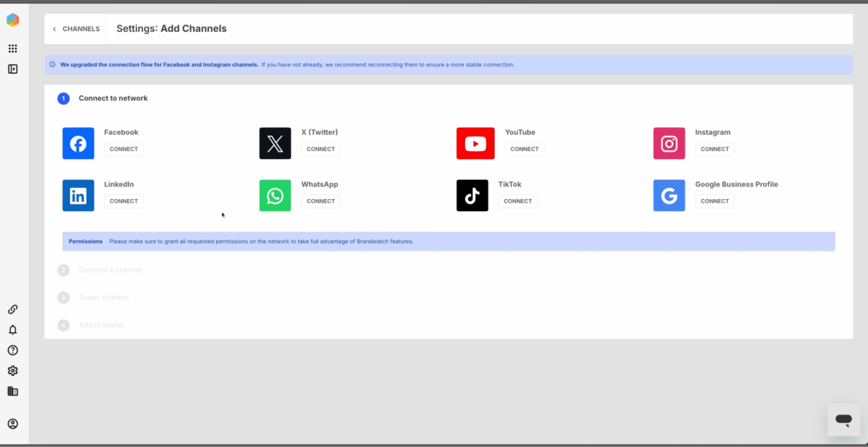Go back to Channels
Viewport: 868px width, 447px height.
(x=76, y=29)
